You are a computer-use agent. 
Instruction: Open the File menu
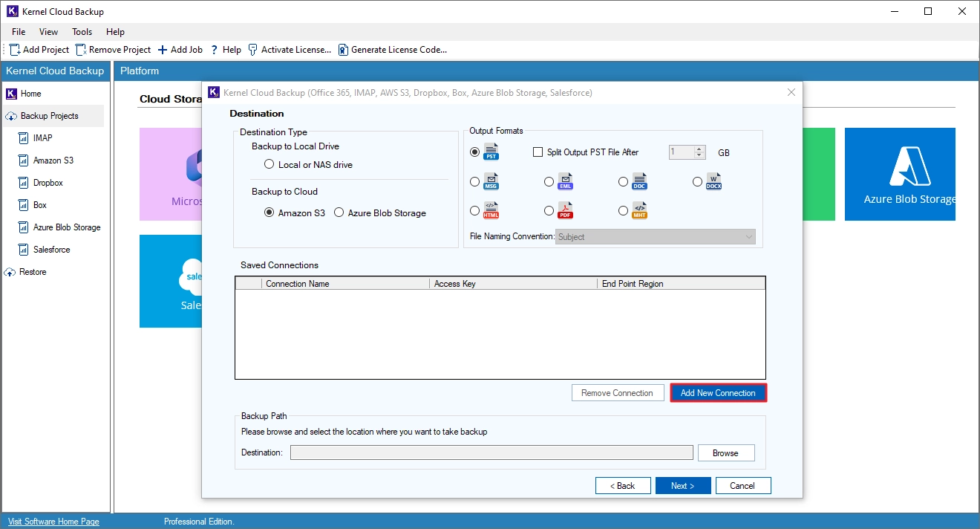19,32
